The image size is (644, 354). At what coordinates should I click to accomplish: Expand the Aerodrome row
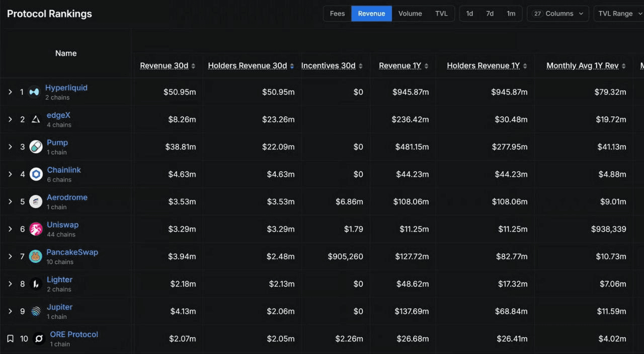tap(10, 201)
